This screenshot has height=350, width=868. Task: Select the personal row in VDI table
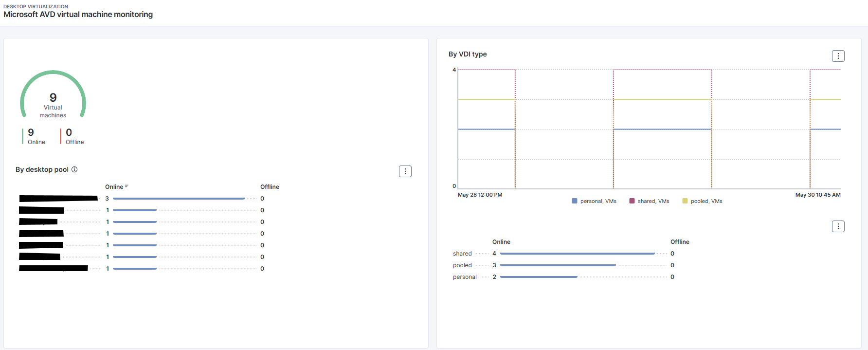coord(465,277)
